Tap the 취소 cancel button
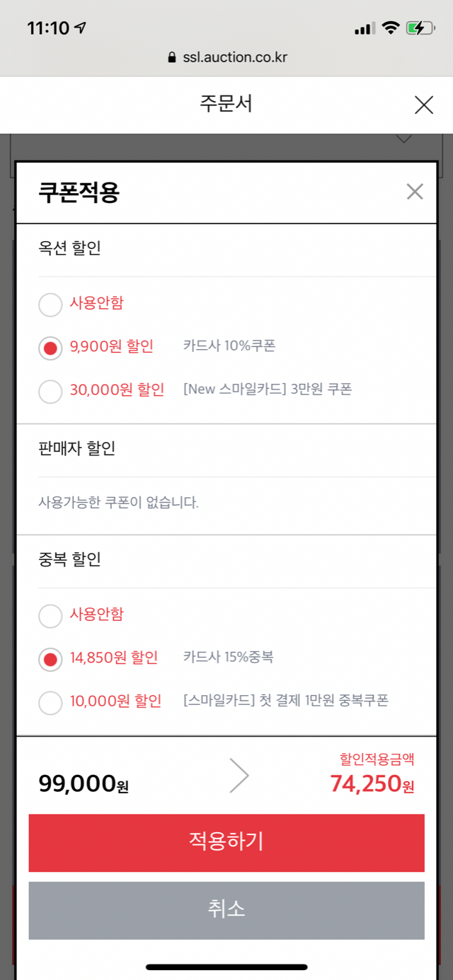The width and height of the screenshot is (453, 980). tap(226, 911)
